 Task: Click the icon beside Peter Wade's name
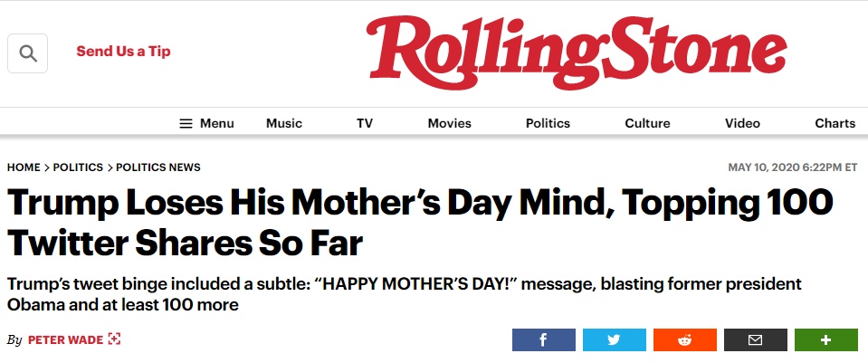[x=114, y=339]
